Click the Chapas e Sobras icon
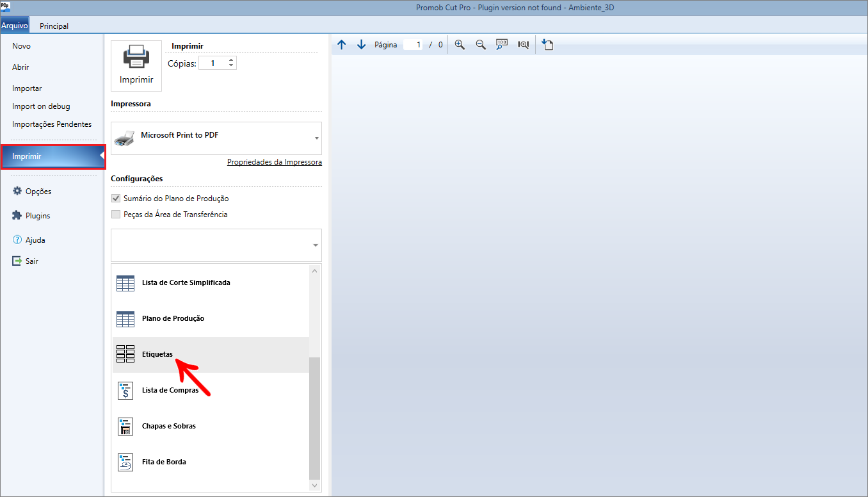Image resolution: width=868 pixels, height=497 pixels. [x=125, y=427]
